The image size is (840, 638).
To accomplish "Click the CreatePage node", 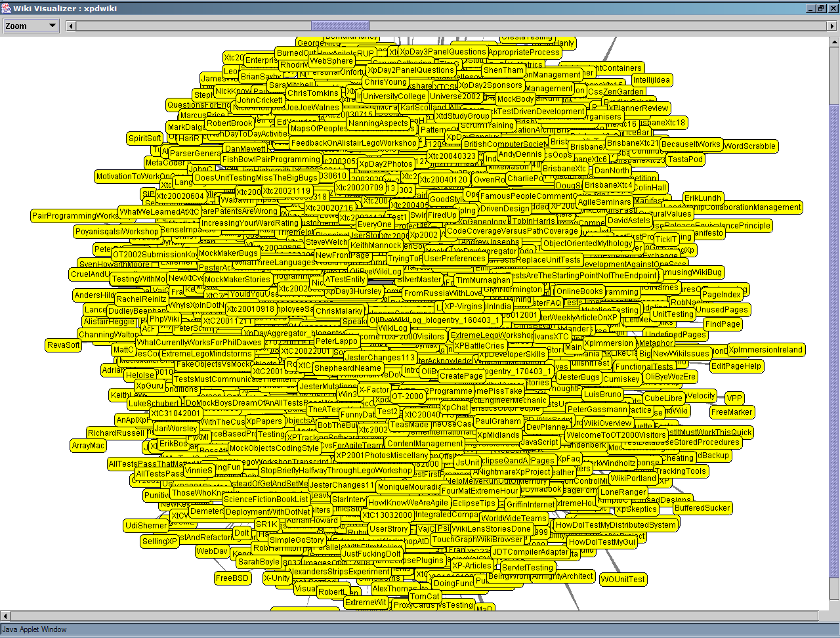I will click(461, 376).
